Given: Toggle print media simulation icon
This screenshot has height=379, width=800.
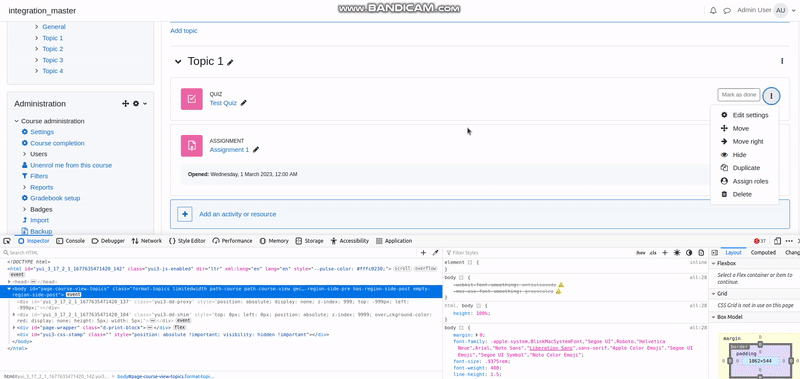Looking at the screenshot, I should click(701, 252).
